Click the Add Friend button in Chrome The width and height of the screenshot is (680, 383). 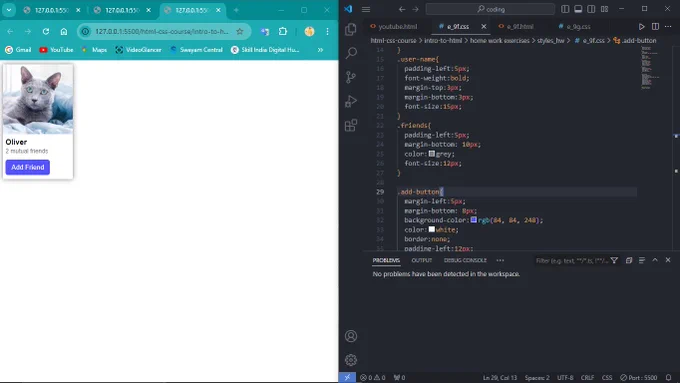(28, 167)
